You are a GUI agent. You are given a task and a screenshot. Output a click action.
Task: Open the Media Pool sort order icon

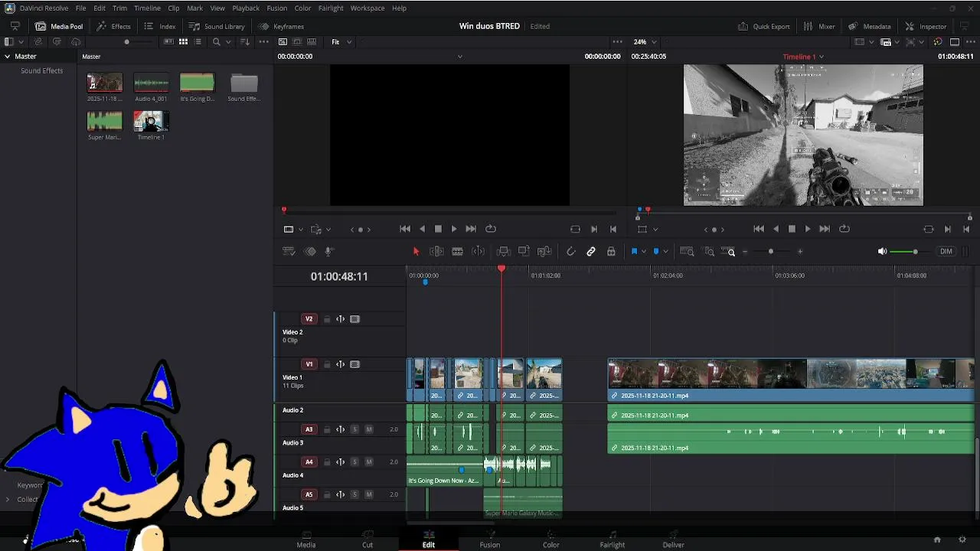(x=246, y=42)
